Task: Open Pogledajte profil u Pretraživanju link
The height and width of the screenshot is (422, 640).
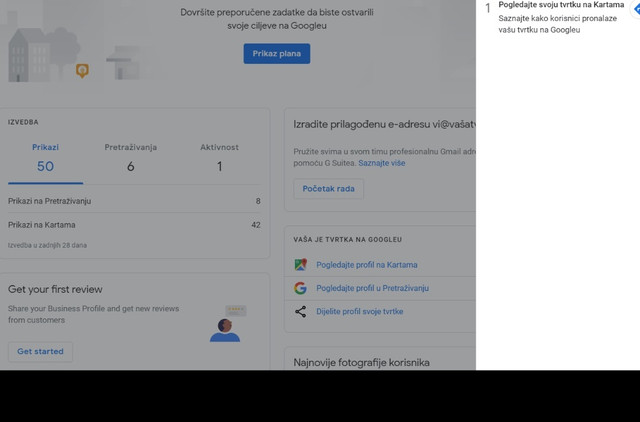Action: point(373,288)
